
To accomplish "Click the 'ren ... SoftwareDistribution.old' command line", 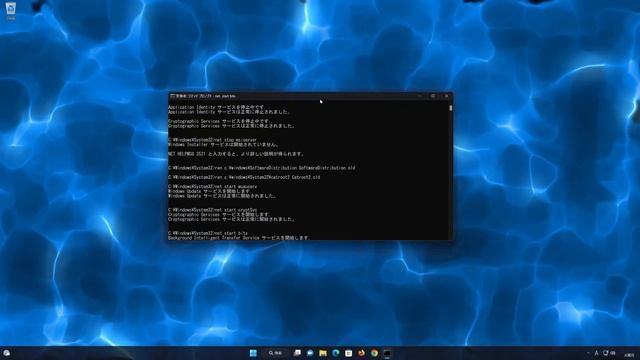I will click(262, 168).
